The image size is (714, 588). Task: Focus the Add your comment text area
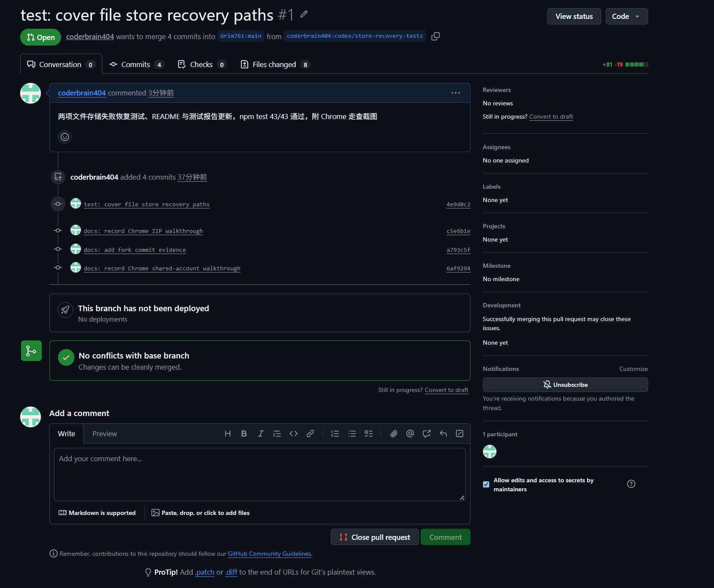click(x=260, y=475)
